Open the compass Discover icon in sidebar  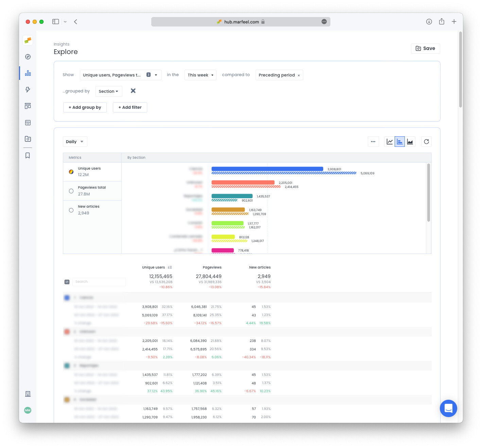pos(28,57)
